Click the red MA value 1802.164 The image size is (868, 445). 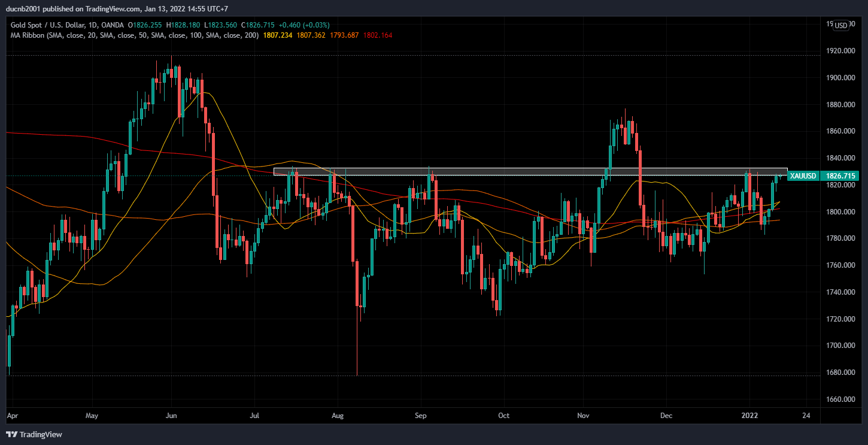[x=378, y=35]
